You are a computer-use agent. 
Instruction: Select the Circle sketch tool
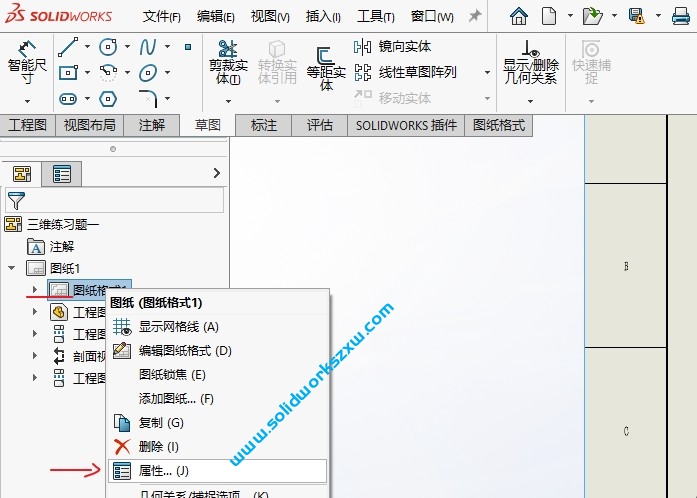(108, 47)
